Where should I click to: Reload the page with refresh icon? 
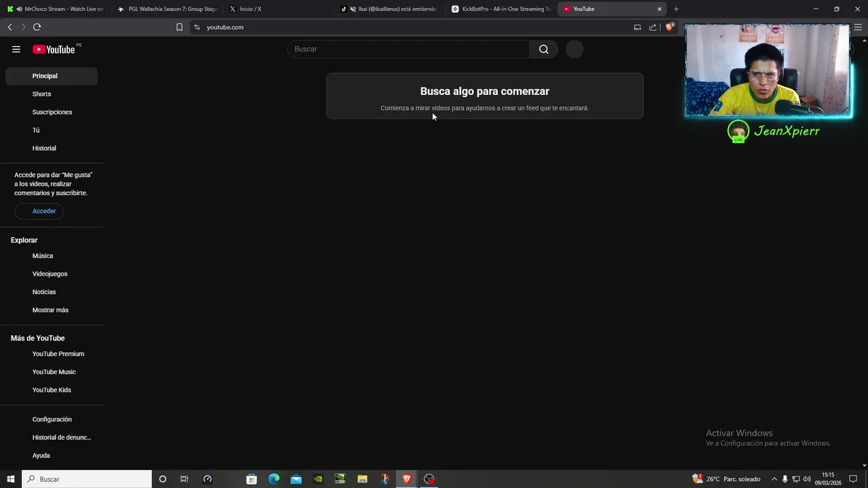click(x=37, y=27)
